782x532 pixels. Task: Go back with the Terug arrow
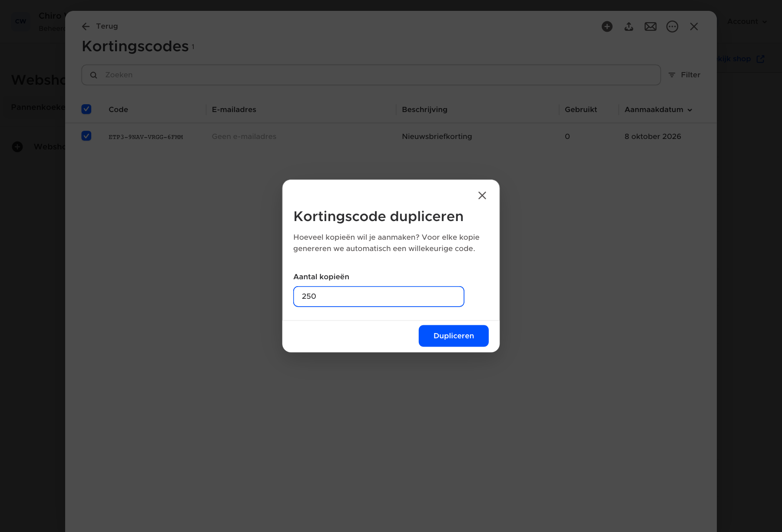coord(100,26)
